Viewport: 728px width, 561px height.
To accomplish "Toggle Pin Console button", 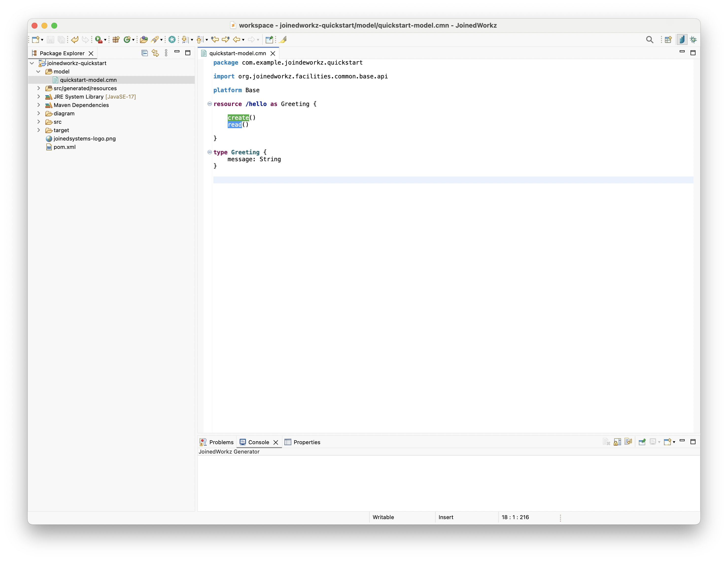I will (x=642, y=442).
